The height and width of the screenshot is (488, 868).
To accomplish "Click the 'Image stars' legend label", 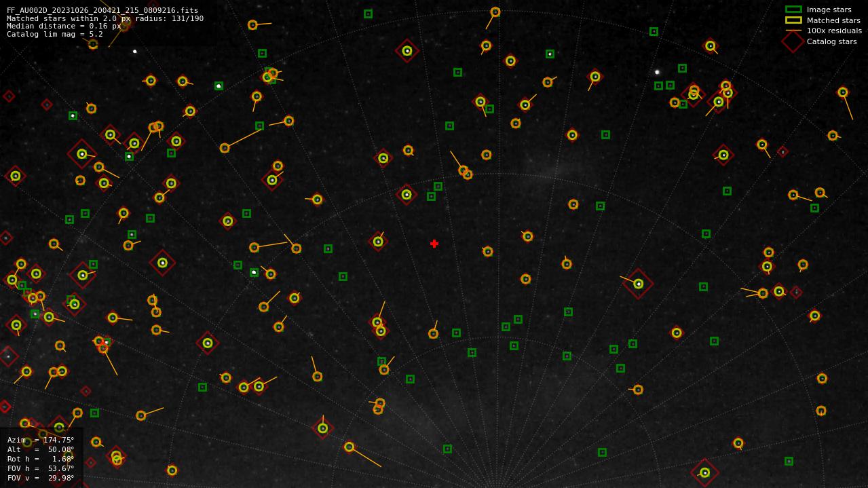I will click(829, 10).
